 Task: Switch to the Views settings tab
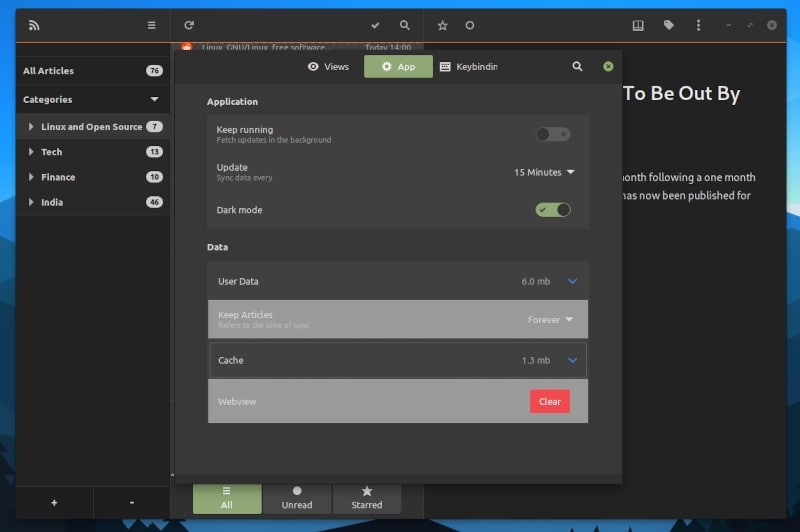(329, 66)
